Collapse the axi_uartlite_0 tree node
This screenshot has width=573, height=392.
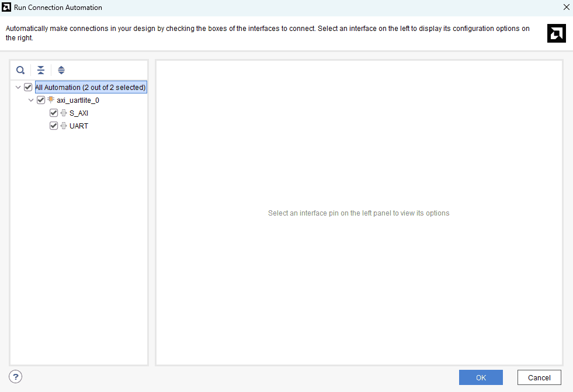coord(31,100)
